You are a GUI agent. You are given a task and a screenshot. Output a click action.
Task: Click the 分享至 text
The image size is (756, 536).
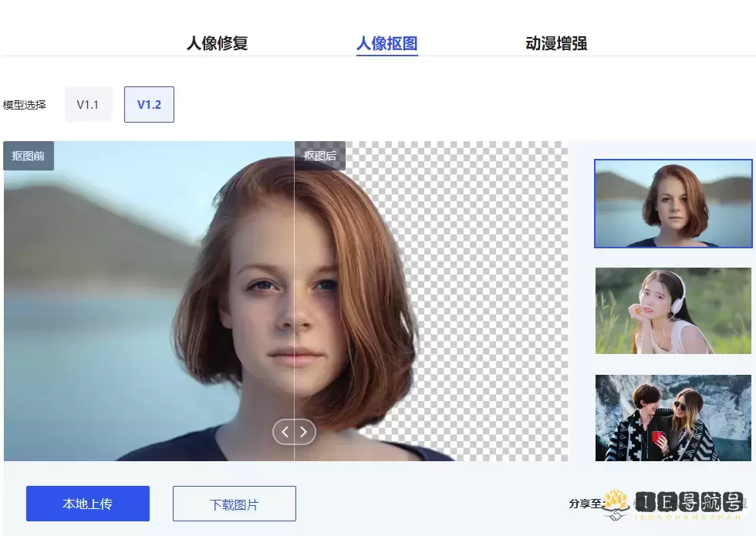[x=586, y=504]
